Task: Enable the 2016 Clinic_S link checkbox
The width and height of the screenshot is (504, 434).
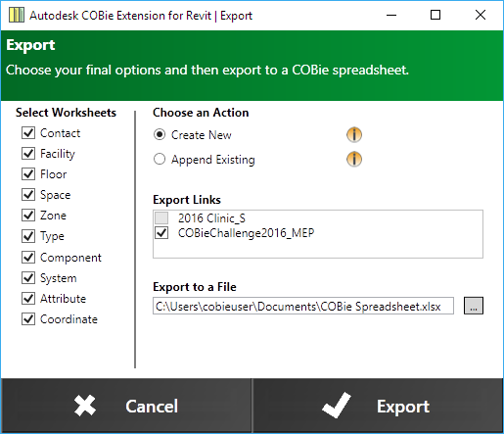Action: click(x=161, y=217)
